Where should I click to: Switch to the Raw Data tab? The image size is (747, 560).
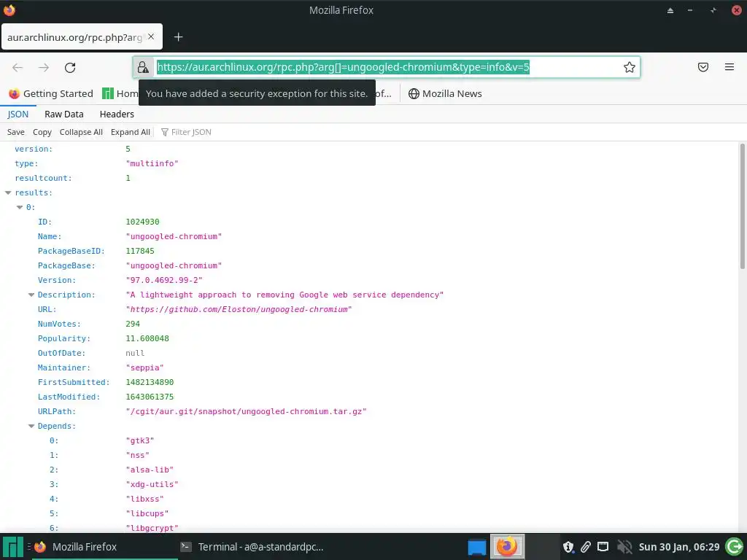click(64, 114)
